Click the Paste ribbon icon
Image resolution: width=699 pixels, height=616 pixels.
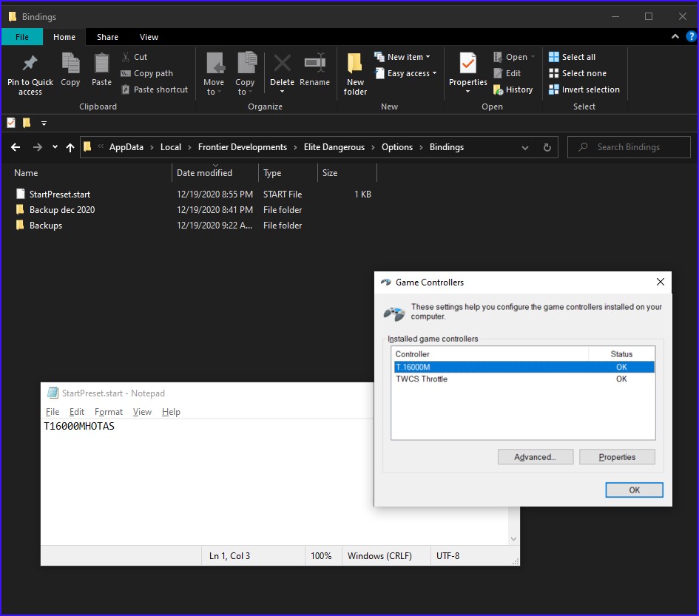coord(101,63)
